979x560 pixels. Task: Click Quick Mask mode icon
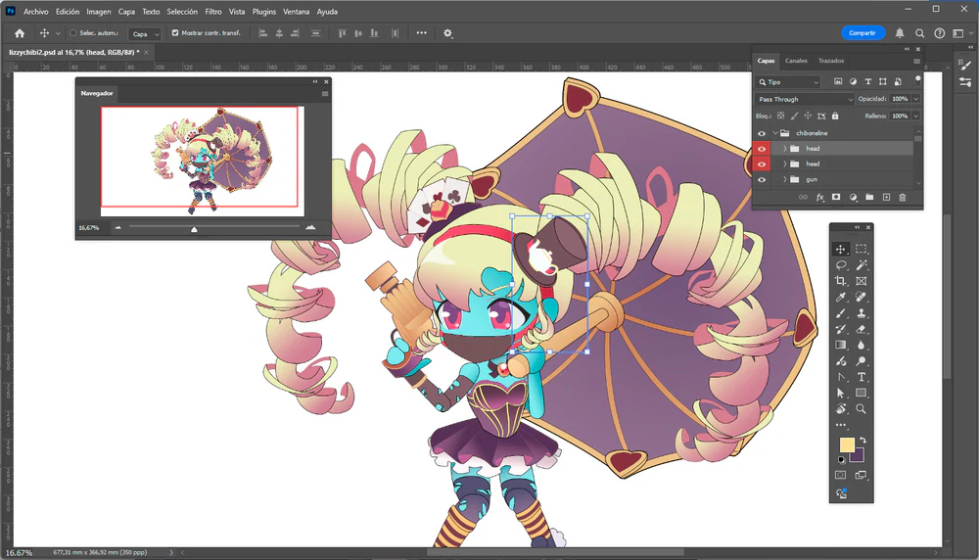click(841, 475)
